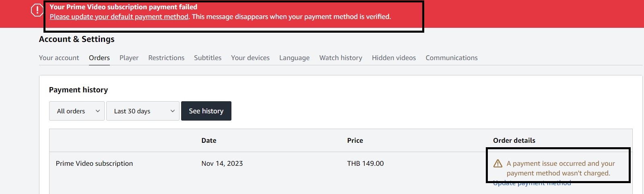The width and height of the screenshot is (644, 194).
Task: Open the Update payment method link
Action: pos(532,183)
